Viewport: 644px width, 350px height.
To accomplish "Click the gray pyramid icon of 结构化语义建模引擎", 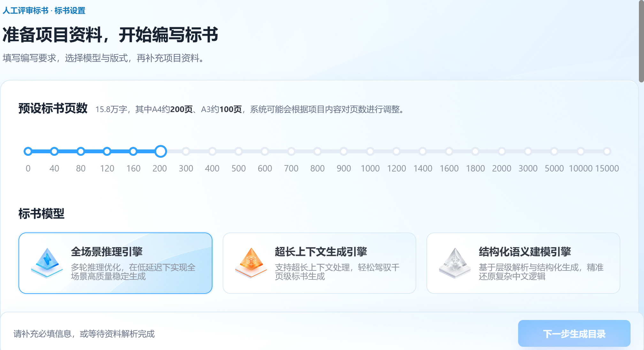I will click(455, 263).
